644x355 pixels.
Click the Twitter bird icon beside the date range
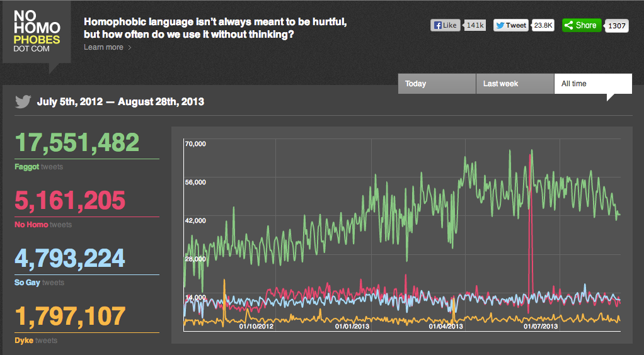coord(23,101)
